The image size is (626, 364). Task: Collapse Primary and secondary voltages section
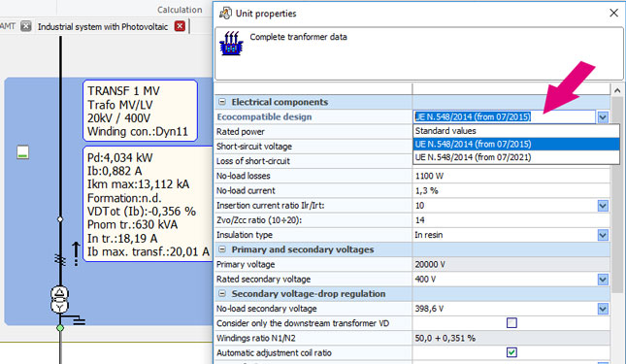tap(222, 249)
